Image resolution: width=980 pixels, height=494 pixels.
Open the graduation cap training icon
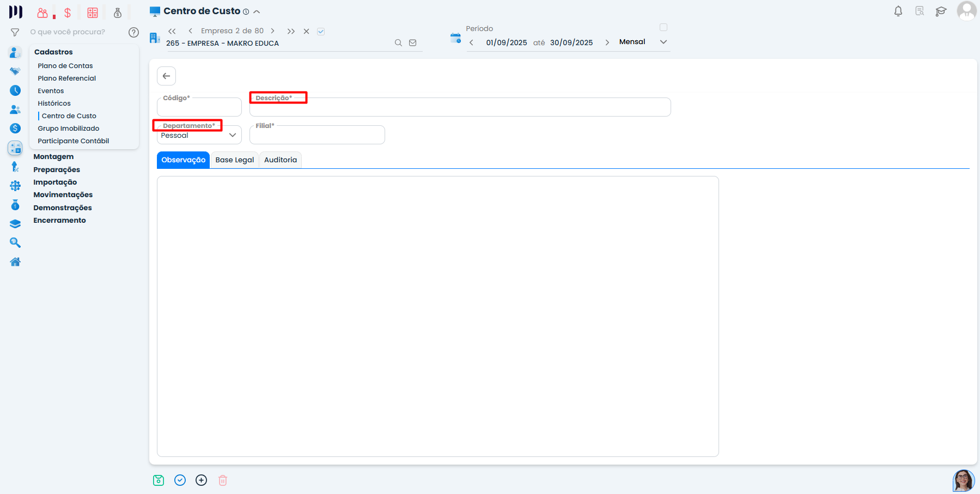coord(941,11)
